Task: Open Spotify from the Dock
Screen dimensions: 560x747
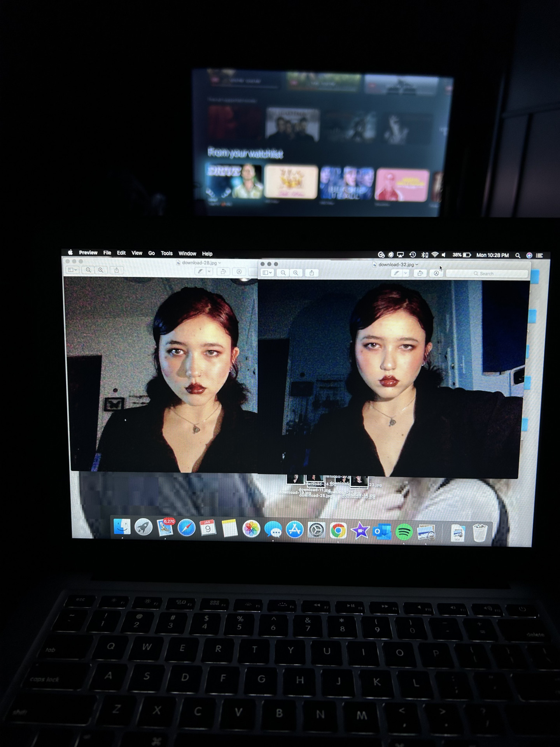Action: click(x=404, y=531)
